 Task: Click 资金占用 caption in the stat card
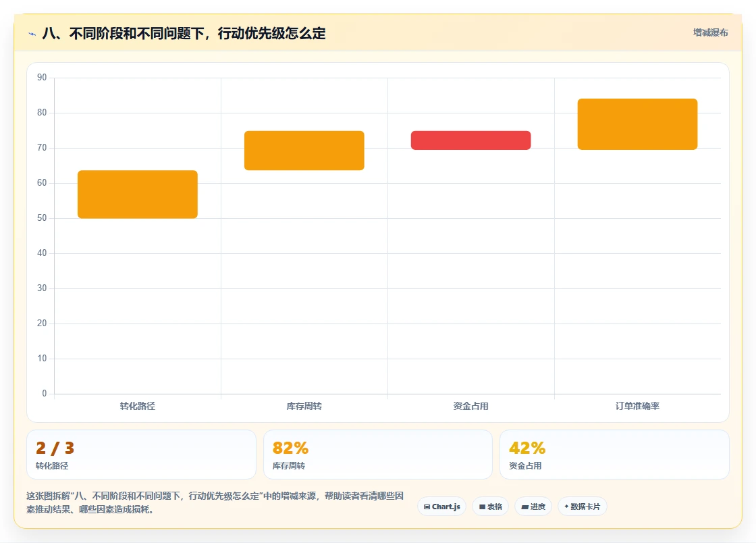click(526, 466)
